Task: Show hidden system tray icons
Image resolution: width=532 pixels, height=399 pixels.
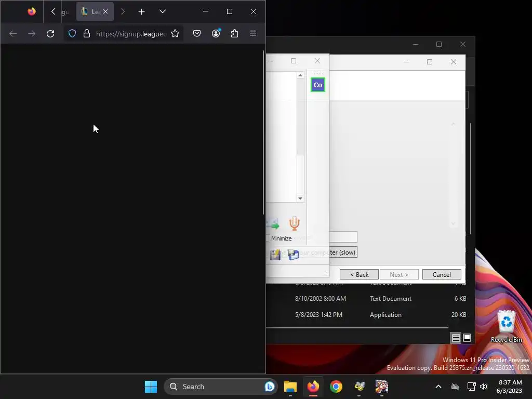Action: pos(438,387)
